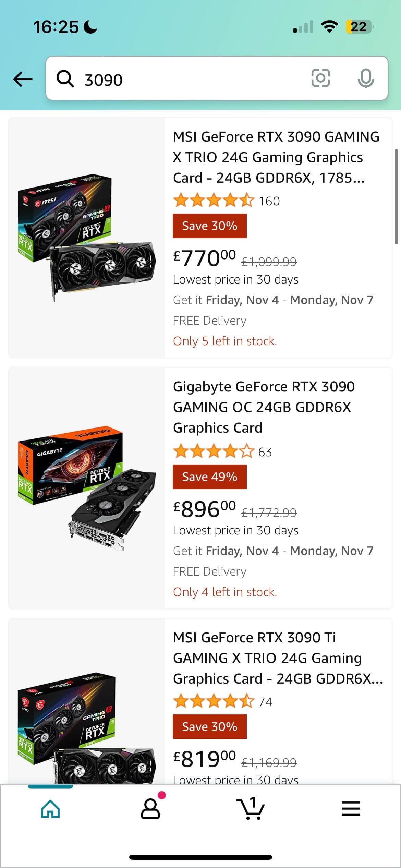Open the shopping cart
The height and width of the screenshot is (868, 401).
tap(251, 809)
